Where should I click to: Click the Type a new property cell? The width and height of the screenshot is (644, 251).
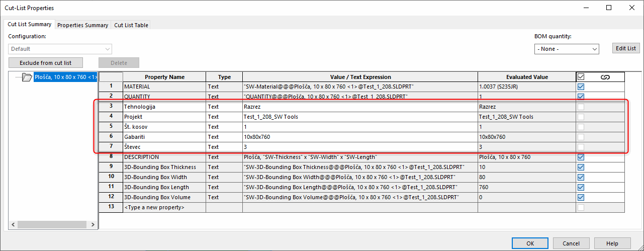tap(164, 207)
